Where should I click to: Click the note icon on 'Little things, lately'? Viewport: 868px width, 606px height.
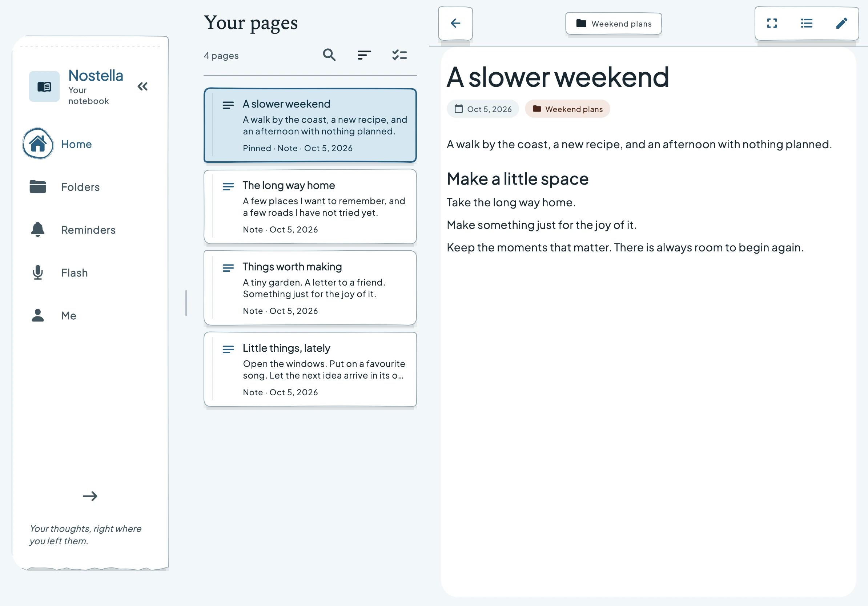point(228,350)
